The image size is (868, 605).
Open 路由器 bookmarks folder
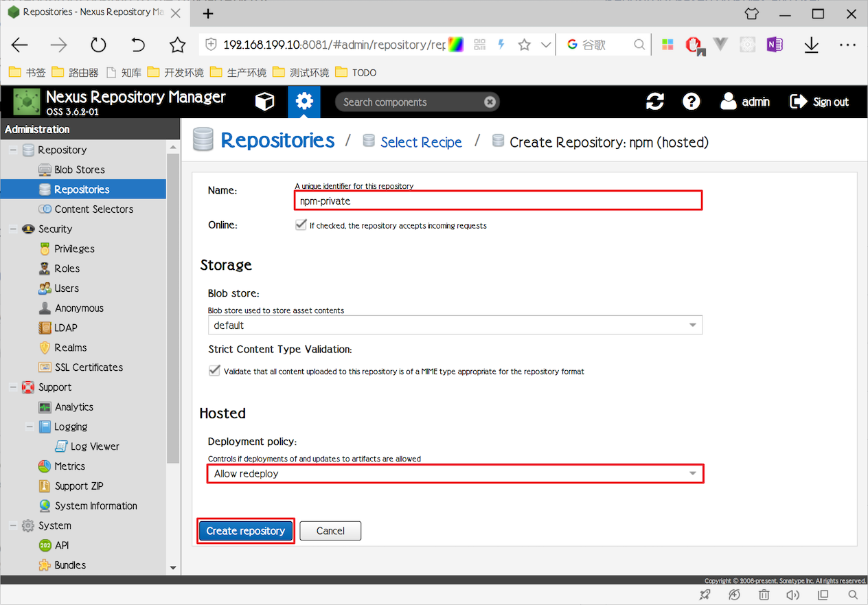[76, 72]
